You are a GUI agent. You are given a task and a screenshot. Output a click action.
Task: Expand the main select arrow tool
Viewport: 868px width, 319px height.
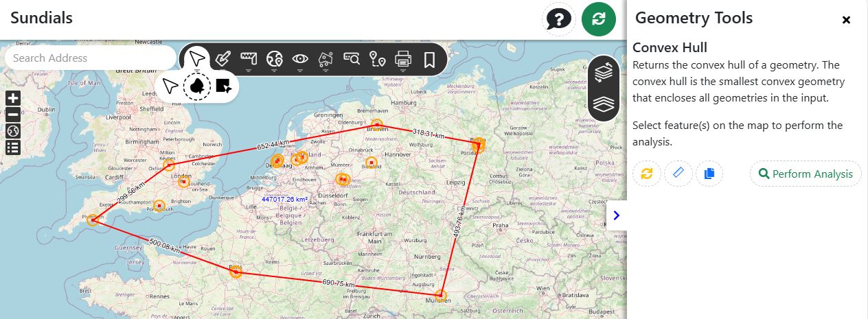click(197, 58)
